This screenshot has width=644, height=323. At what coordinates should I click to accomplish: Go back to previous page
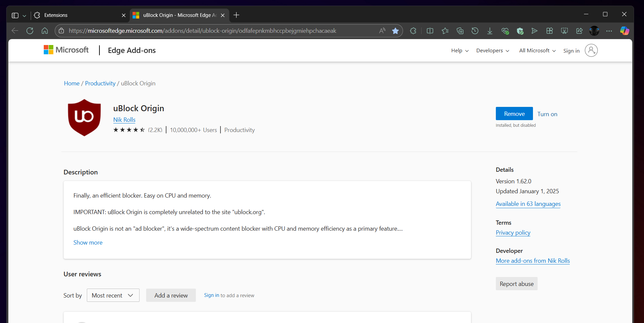15,31
